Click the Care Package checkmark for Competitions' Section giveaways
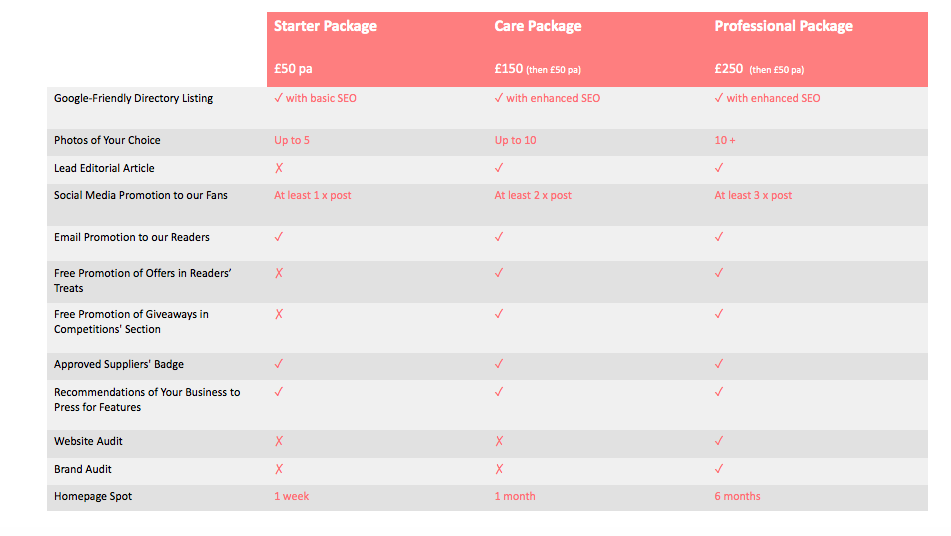This screenshot has height=536, width=951. (x=499, y=313)
